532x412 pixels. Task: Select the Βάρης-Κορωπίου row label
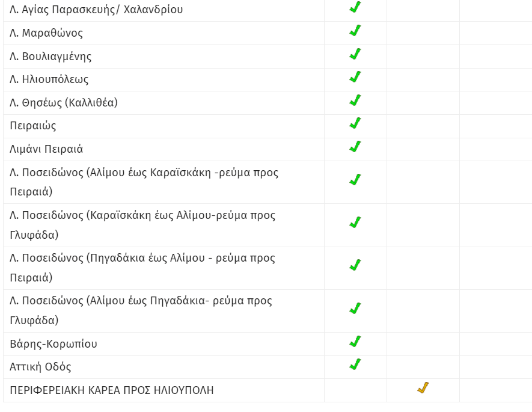[54, 344]
